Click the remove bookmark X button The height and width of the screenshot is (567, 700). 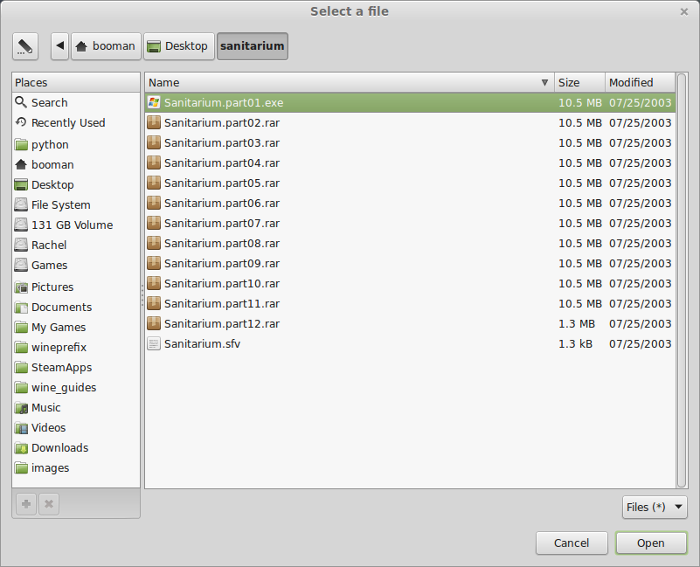pyautogui.click(x=49, y=504)
